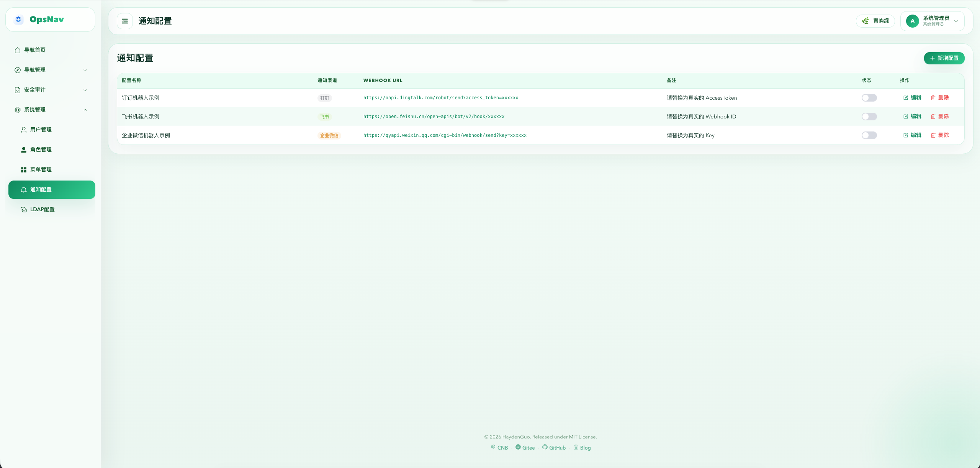The height and width of the screenshot is (468, 980).
Task: Open 用户管理 in the sidebar
Action: tap(41, 130)
